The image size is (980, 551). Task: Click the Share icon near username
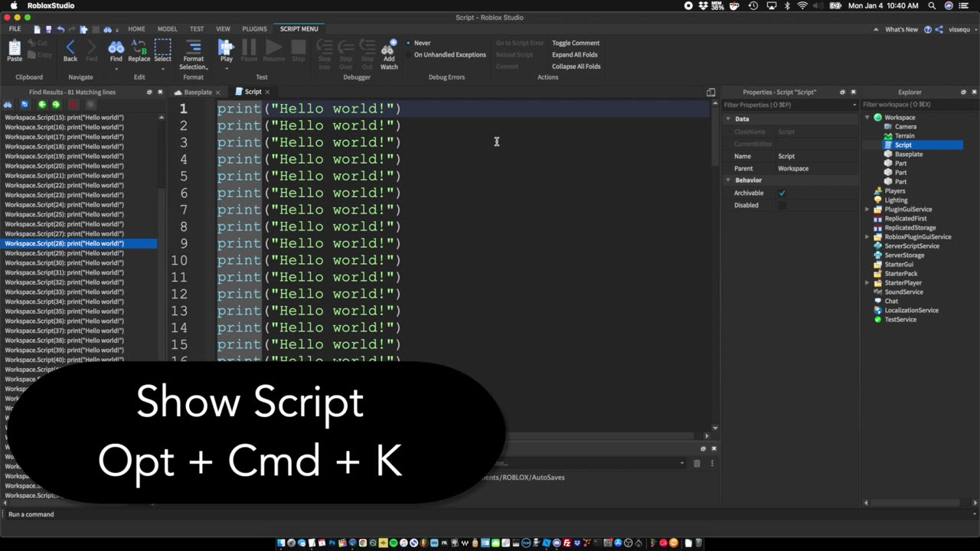click(x=939, y=29)
